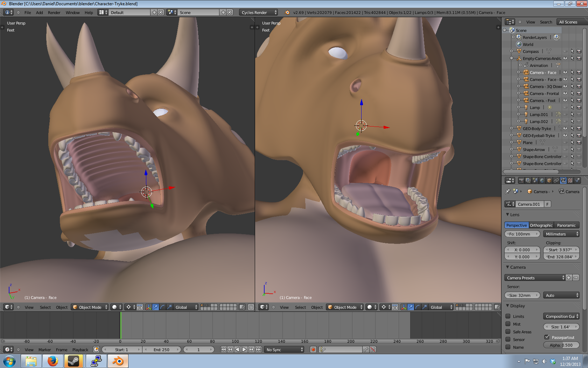Screen dimensions: 588x368
Task: Click the Passepartout Alpha slider
Action: point(561,345)
